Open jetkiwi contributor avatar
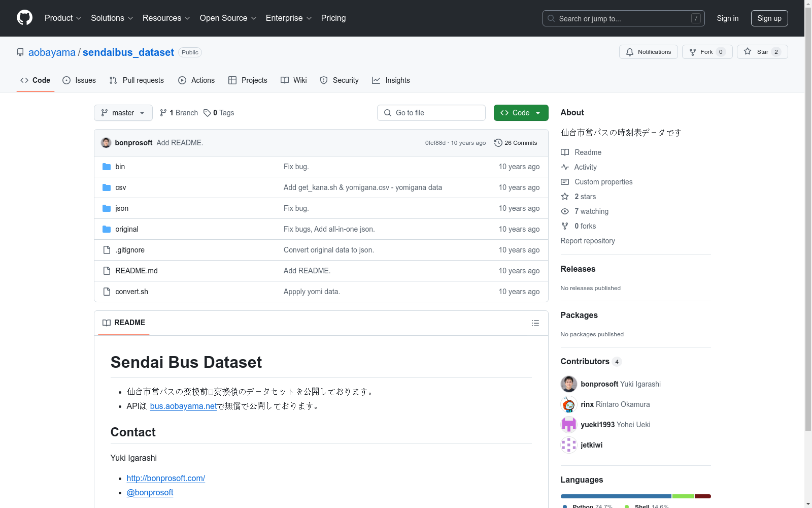The image size is (812, 508). pos(568,445)
